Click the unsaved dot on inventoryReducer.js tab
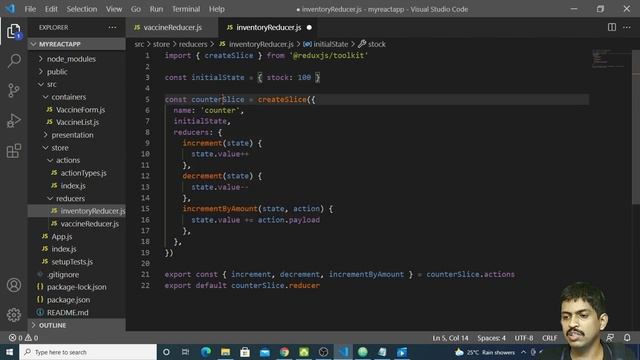Screen dimensions: 640x360 pos(309,27)
